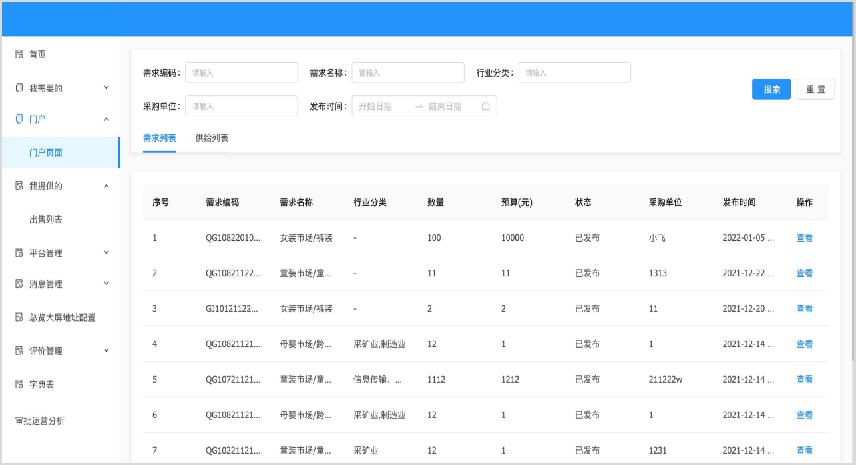Click the calendar icon in date range field
This screenshot has height=465, width=856.
tap(485, 106)
